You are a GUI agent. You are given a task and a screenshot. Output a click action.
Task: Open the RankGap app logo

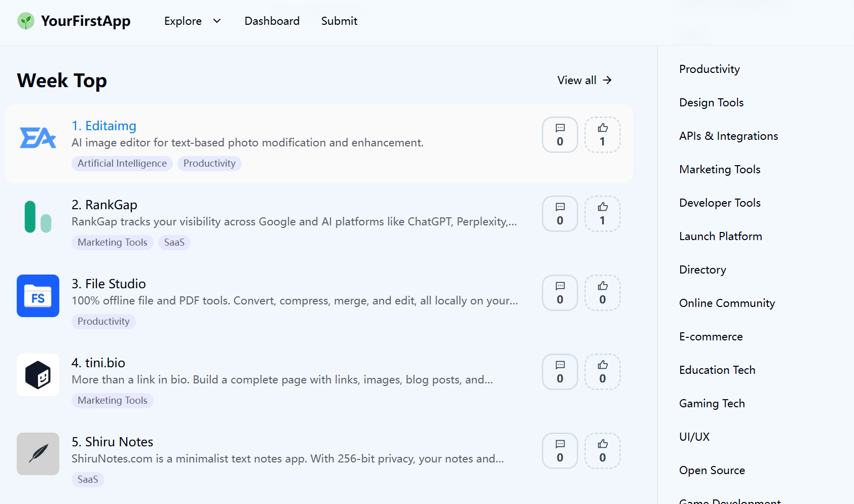coord(38,217)
